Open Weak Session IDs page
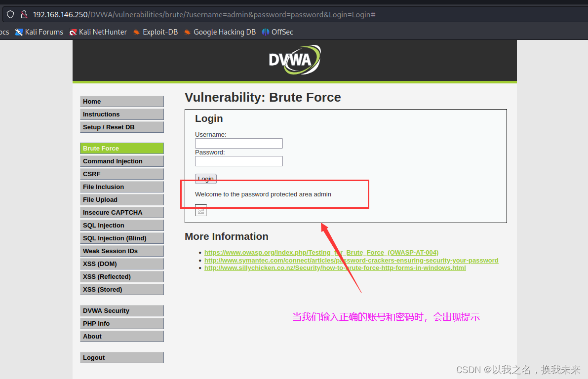 (122, 251)
